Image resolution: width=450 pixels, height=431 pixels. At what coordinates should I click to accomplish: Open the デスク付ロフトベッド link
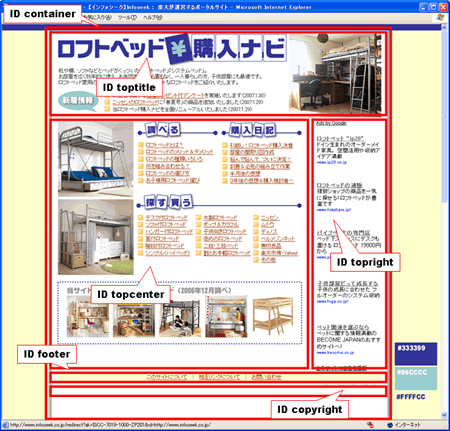[166, 218]
